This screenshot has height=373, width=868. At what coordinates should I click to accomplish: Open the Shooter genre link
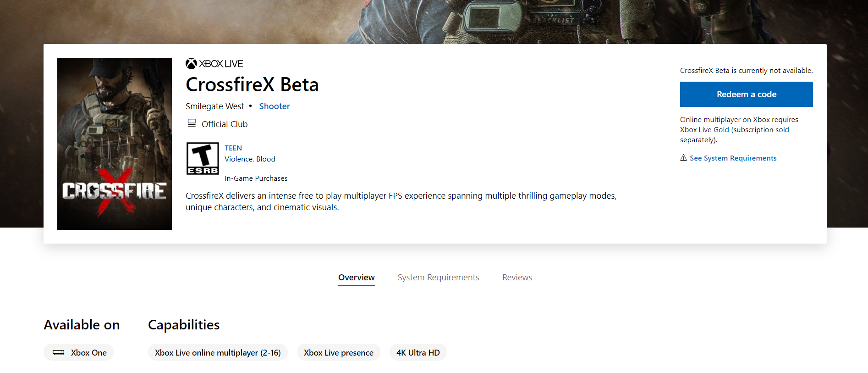[x=275, y=106]
